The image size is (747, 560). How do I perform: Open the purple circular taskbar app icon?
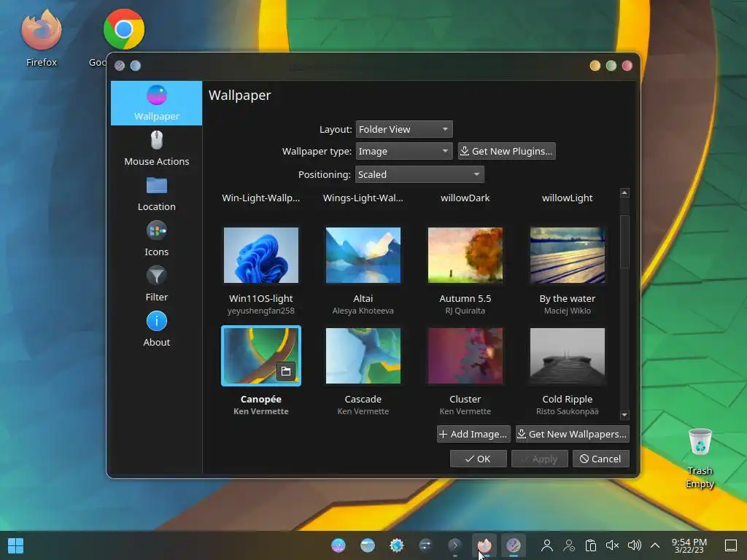click(x=338, y=545)
